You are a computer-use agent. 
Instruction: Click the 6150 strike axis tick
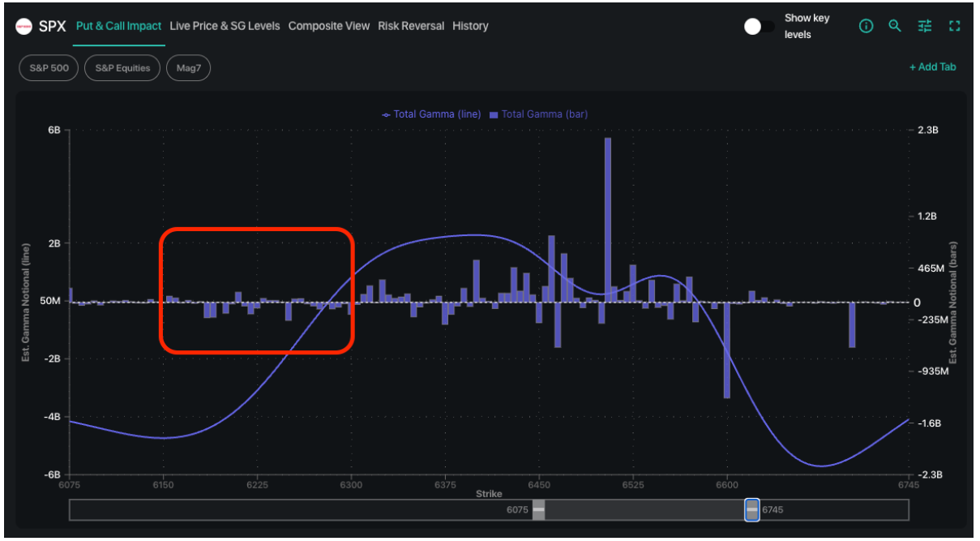(x=164, y=485)
